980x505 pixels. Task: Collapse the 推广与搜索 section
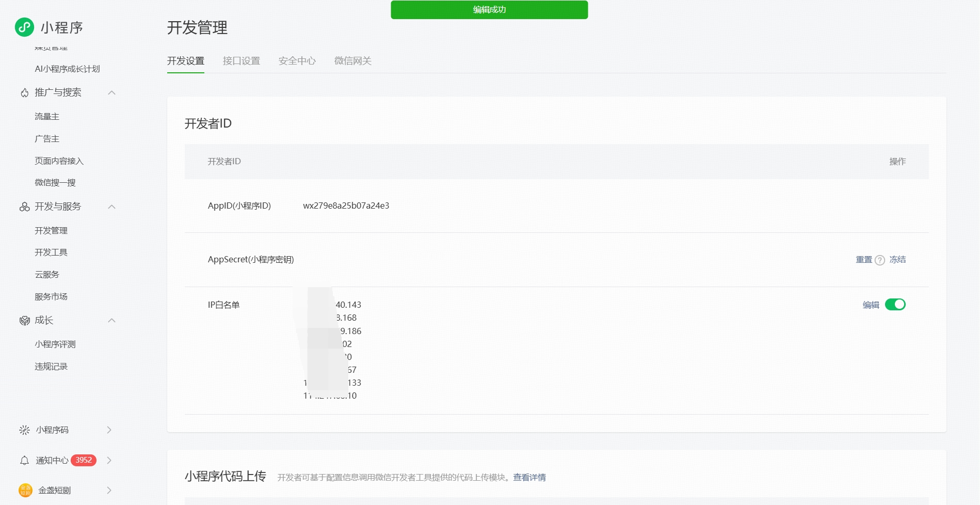(x=111, y=93)
